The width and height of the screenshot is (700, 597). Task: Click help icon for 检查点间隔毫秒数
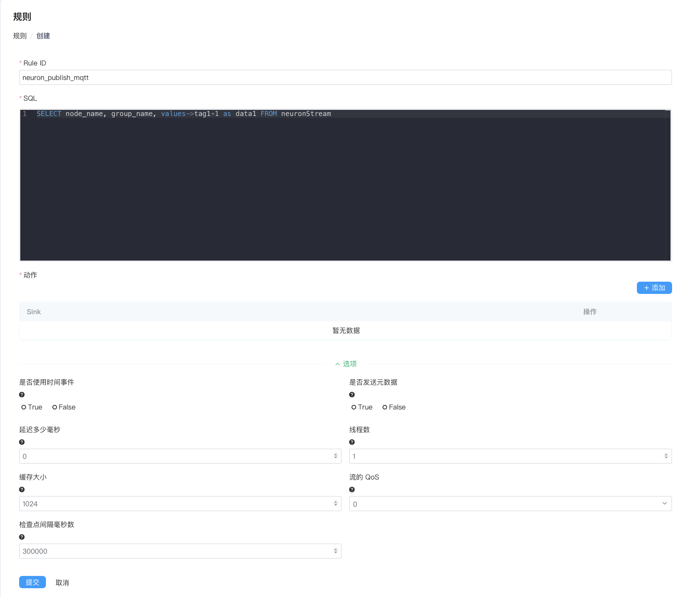point(22,537)
